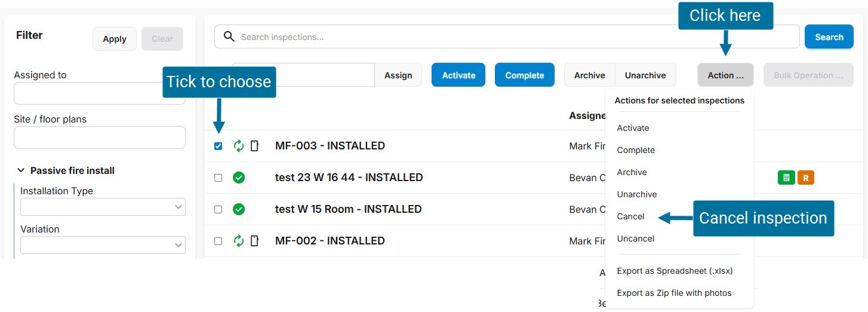Tick the test 23 W 16 44 checkbox
Viewport: 868px width, 312px height.
[218, 178]
